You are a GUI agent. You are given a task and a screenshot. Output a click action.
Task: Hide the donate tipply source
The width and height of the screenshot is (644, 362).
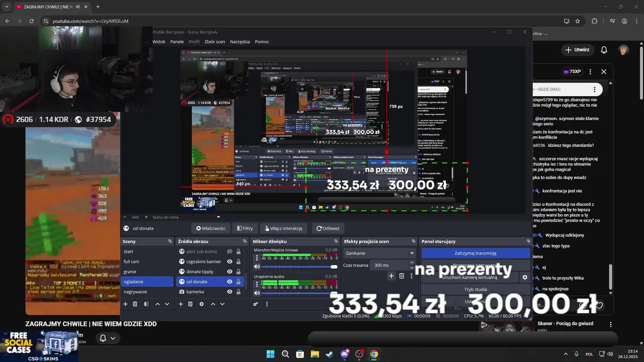[x=229, y=271]
